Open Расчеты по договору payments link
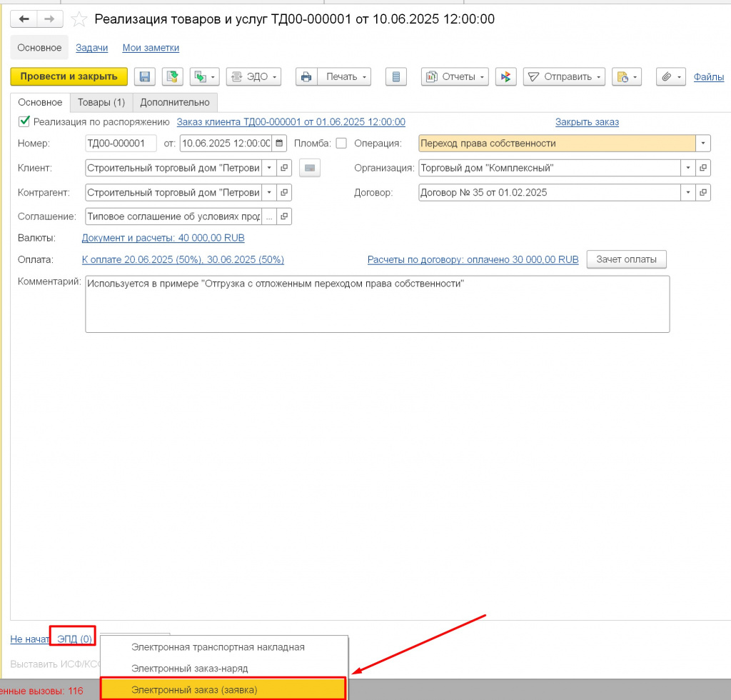The height and width of the screenshot is (700, 731). click(473, 259)
